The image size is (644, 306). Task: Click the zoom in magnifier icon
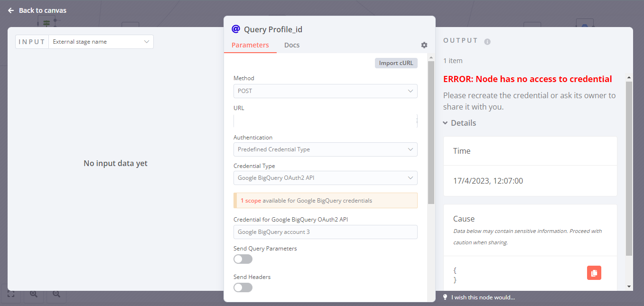pos(34,294)
